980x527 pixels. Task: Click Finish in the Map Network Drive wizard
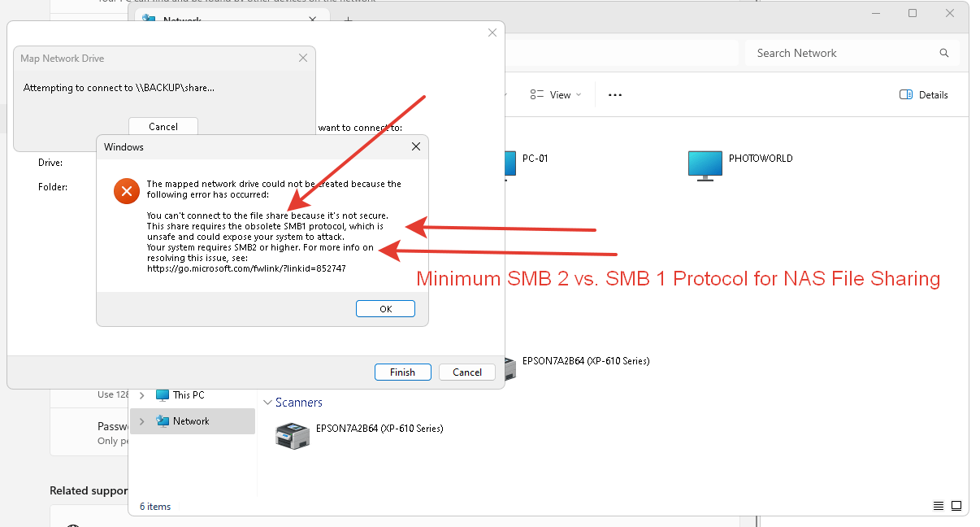(x=402, y=372)
